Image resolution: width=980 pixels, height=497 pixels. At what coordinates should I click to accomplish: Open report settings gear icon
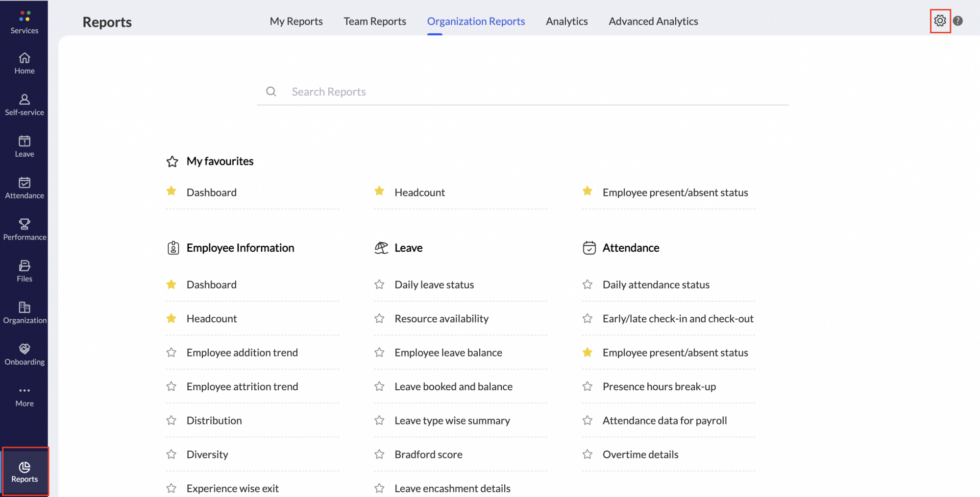[940, 21]
